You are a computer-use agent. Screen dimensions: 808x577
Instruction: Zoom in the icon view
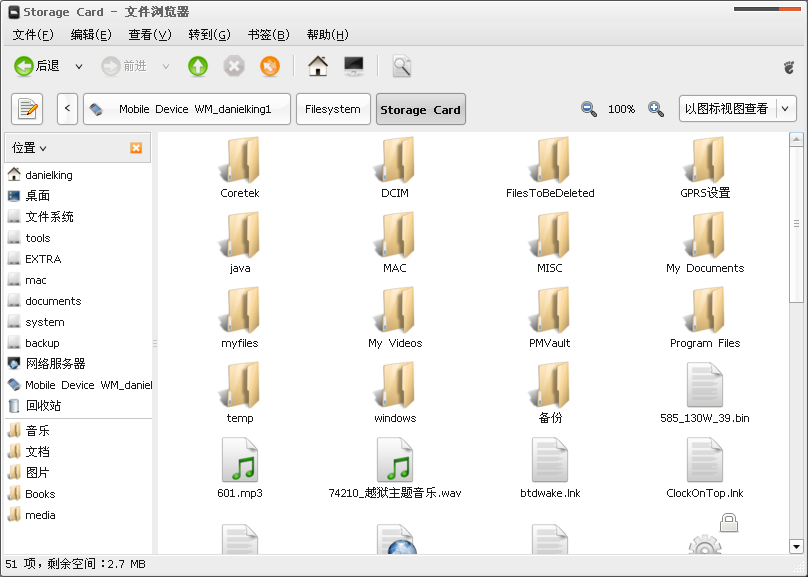(655, 109)
